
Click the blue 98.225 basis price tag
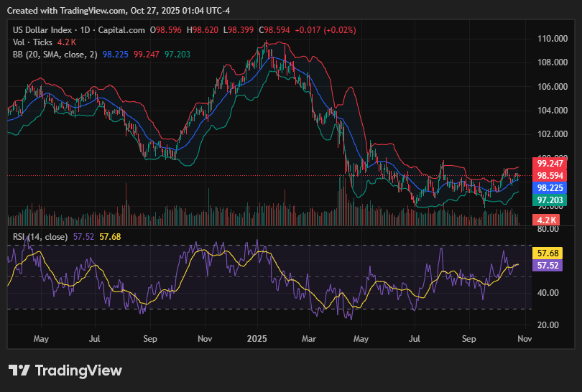point(550,187)
